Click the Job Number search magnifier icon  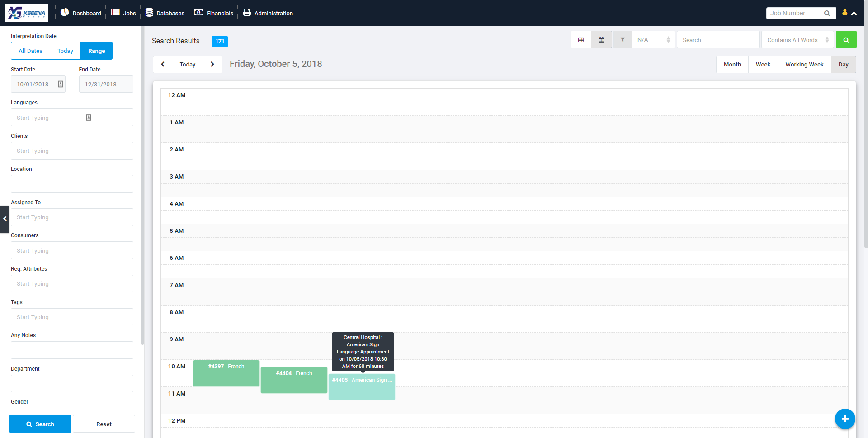[827, 13]
